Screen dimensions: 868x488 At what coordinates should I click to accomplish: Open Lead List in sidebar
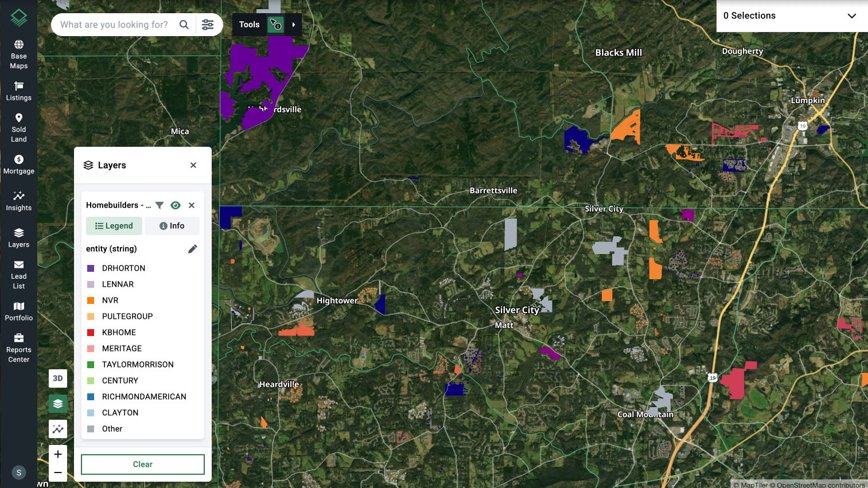pyautogui.click(x=19, y=275)
